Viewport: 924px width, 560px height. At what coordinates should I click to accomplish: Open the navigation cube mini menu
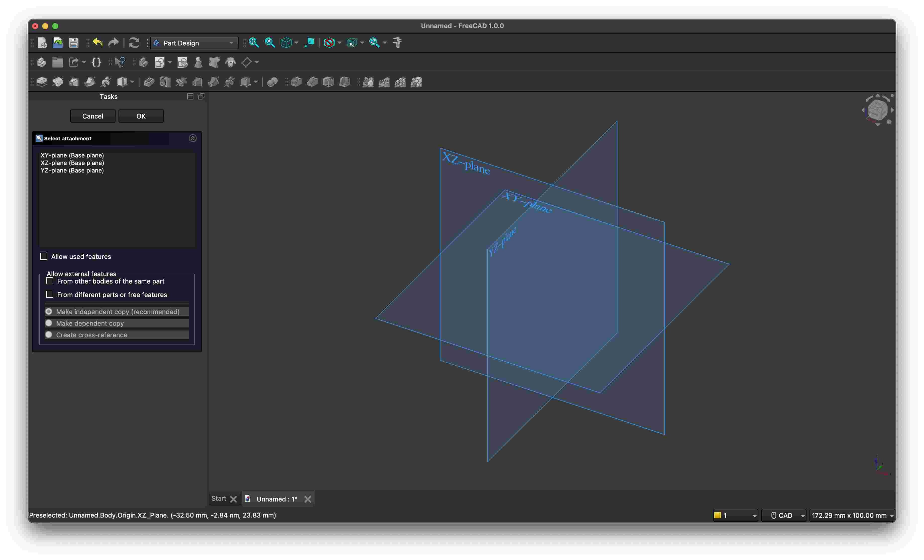(889, 122)
